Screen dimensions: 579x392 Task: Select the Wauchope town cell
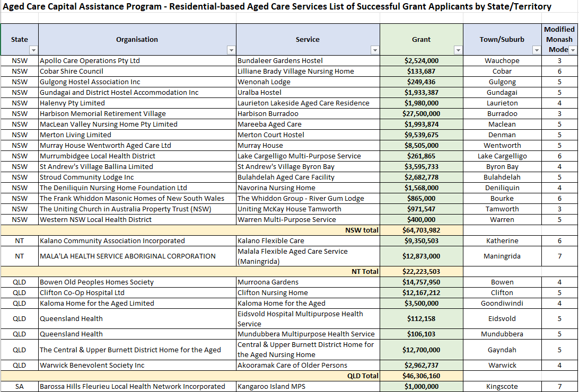coord(502,61)
